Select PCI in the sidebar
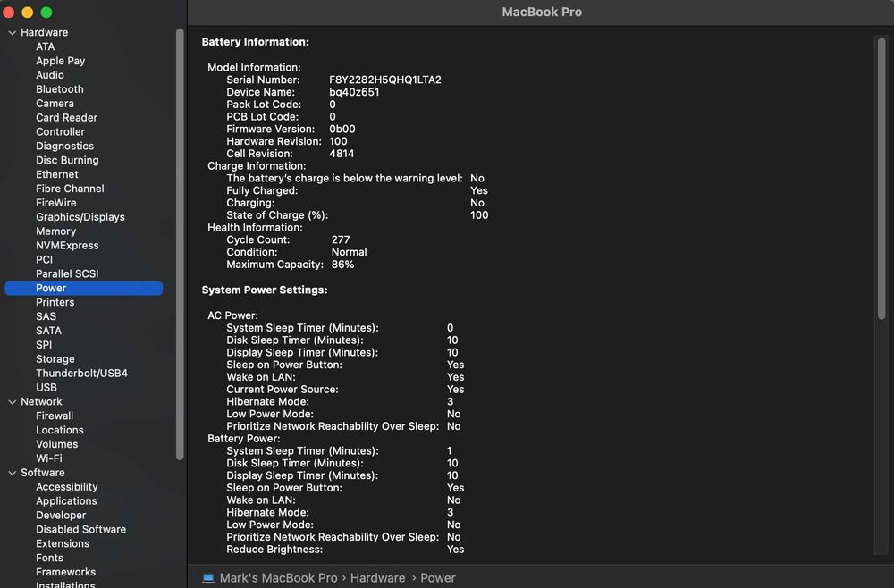 tap(44, 260)
